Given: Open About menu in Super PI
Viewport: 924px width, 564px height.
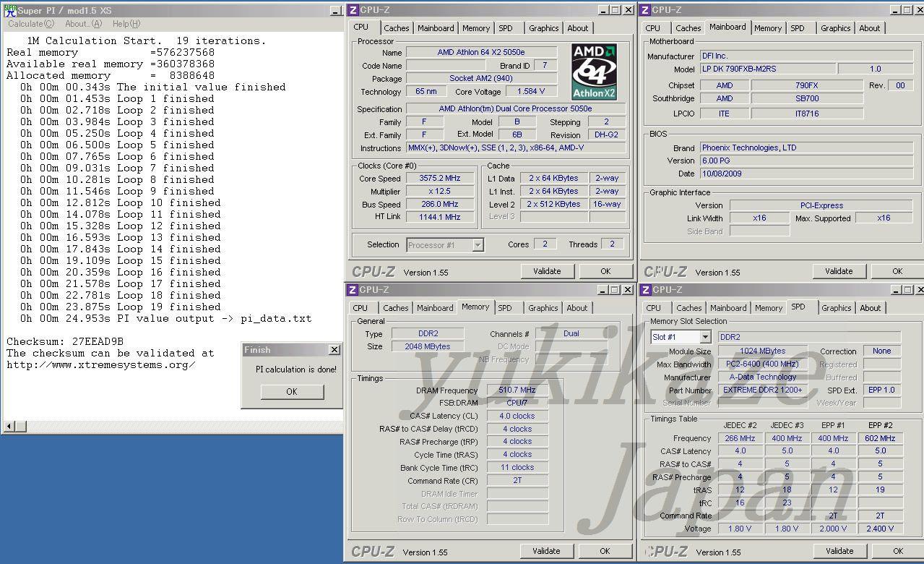Looking at the screenshot, I should pyautogui.click(x=84, y=24).
